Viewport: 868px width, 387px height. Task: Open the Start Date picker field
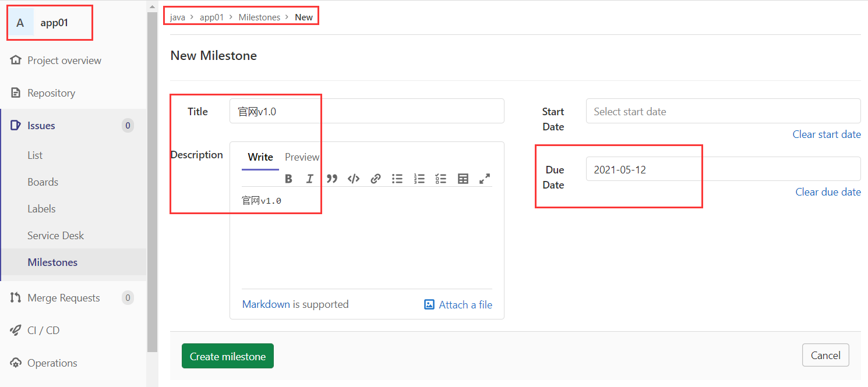(x=723, y=111)
